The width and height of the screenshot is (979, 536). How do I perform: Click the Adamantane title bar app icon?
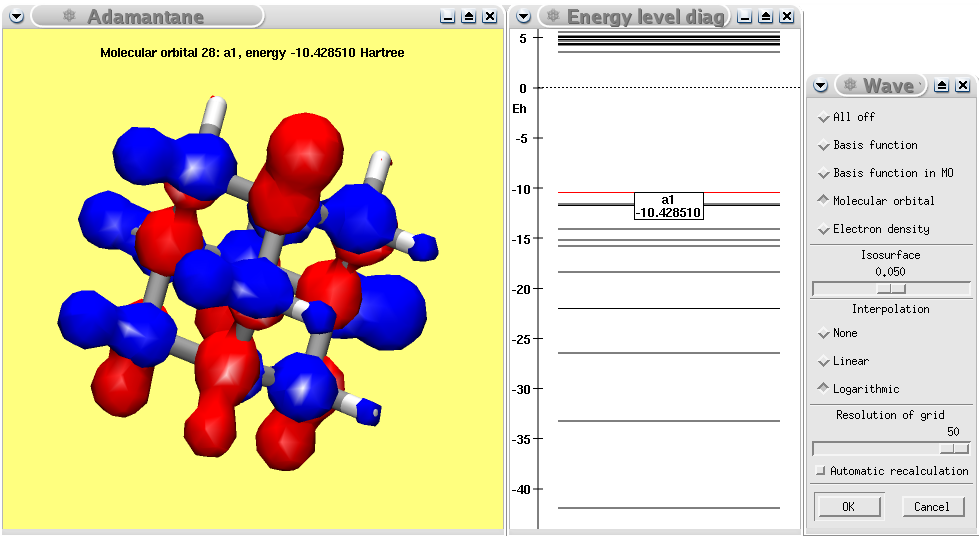point(69,16)
